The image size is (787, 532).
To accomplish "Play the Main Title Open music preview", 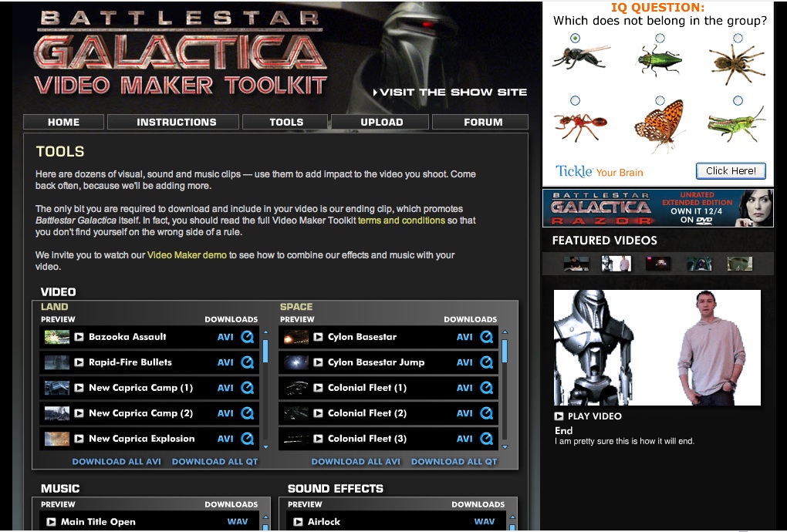I will click(x=51, y=522).
